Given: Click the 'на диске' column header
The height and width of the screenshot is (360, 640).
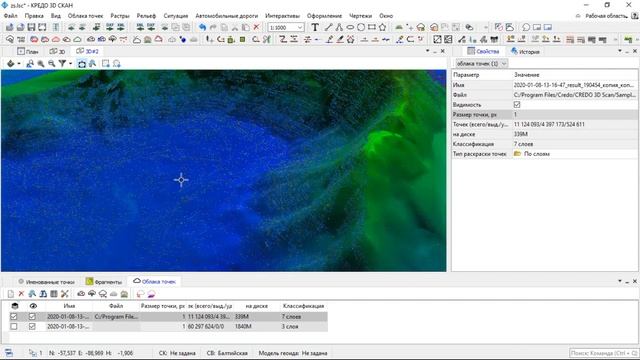Looking at the screenshot, I should pyautogui.click(x=256, y=306).
